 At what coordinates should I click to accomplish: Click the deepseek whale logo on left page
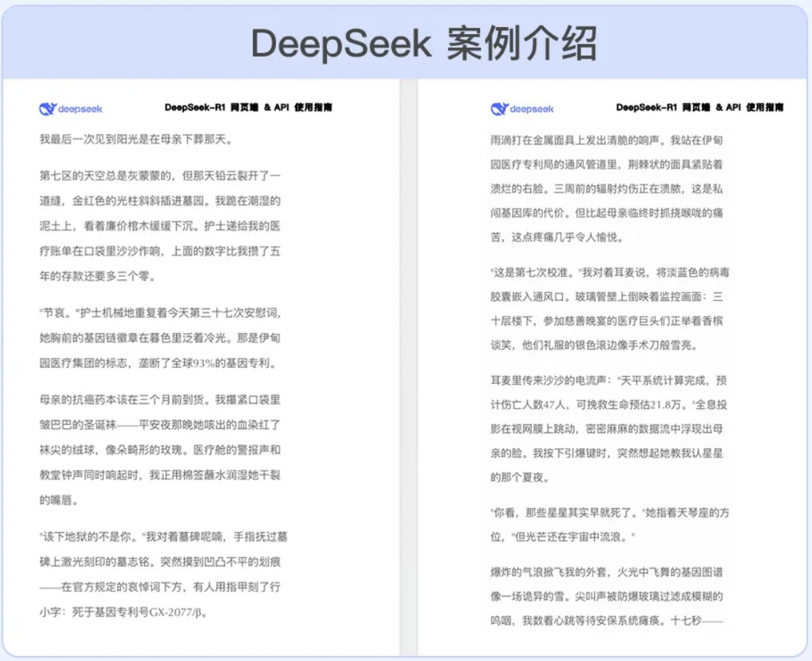(71, 109)
